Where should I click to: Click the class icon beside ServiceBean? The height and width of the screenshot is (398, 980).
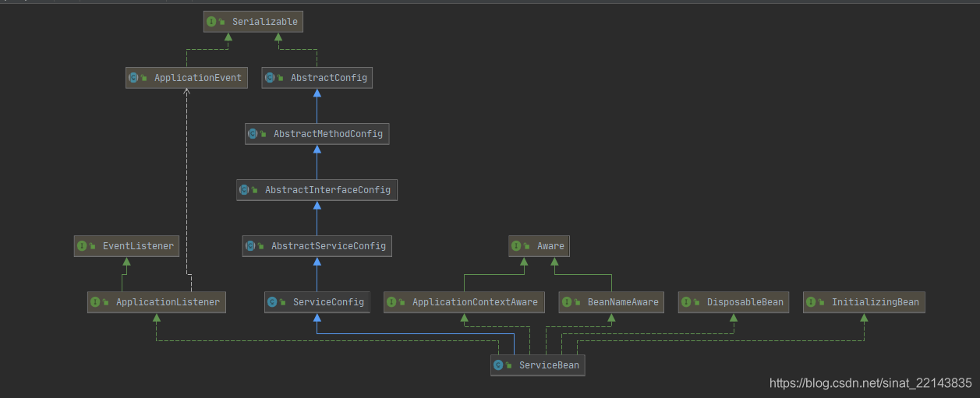point(498,365)
